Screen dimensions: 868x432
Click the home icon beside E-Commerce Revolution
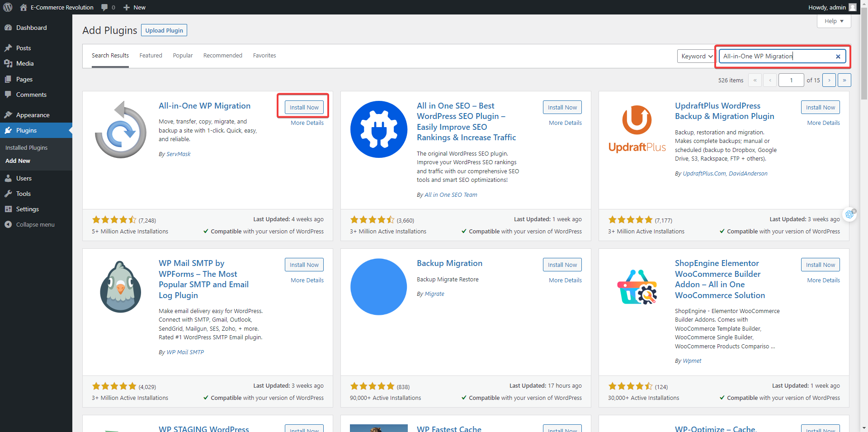[24, 7]
